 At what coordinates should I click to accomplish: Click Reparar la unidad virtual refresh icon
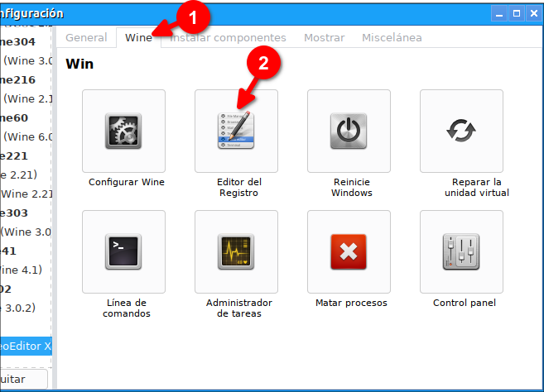pyautogui.click(x=461, y=131)
